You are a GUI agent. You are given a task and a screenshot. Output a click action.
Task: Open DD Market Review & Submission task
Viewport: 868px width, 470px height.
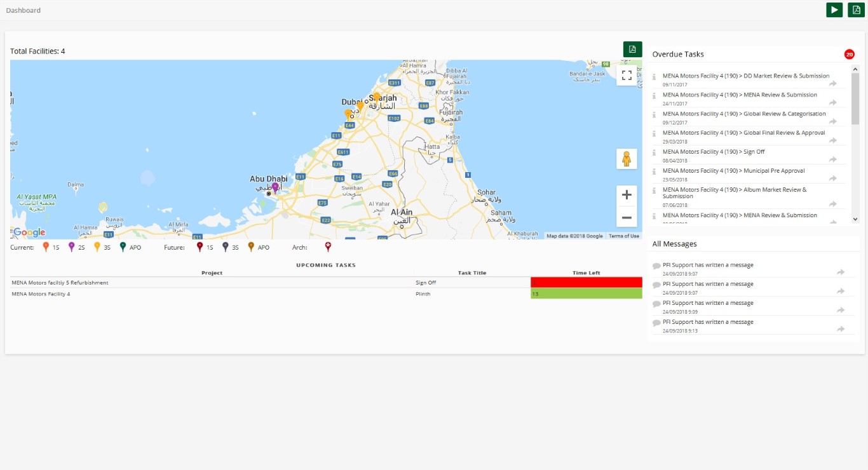745,76
